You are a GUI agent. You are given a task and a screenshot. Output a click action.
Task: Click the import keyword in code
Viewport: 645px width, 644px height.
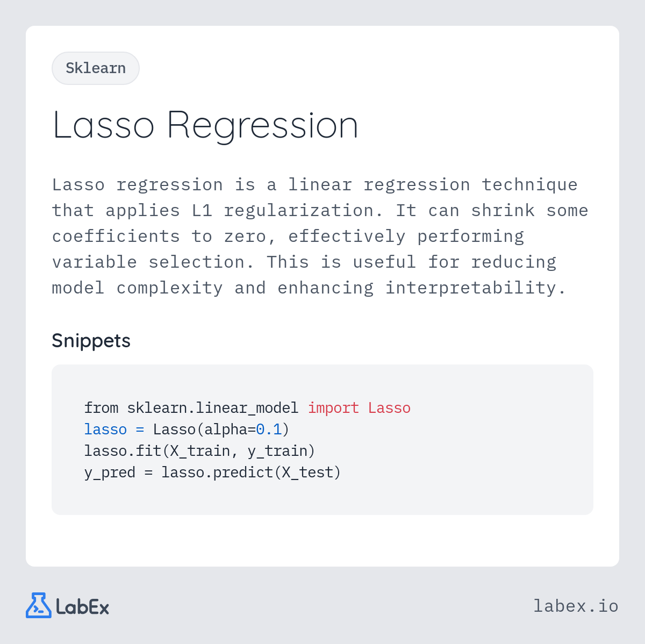coord(333,408)
